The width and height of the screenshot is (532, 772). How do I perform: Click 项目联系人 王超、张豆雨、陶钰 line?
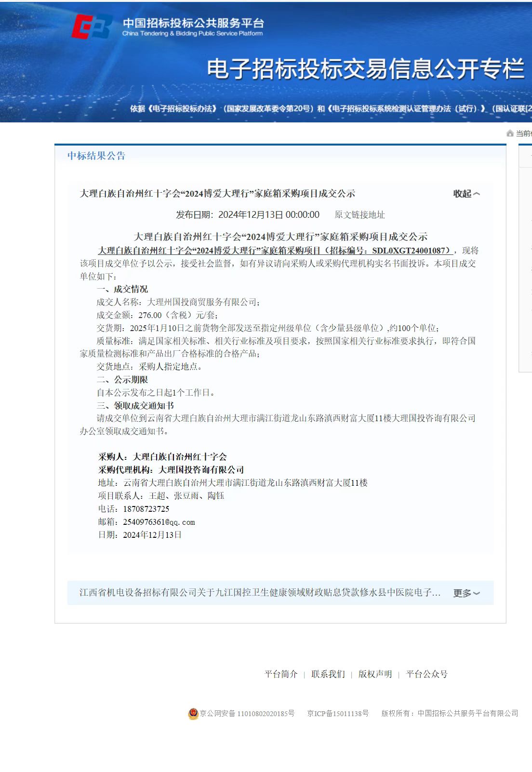[x=161, y=496]
